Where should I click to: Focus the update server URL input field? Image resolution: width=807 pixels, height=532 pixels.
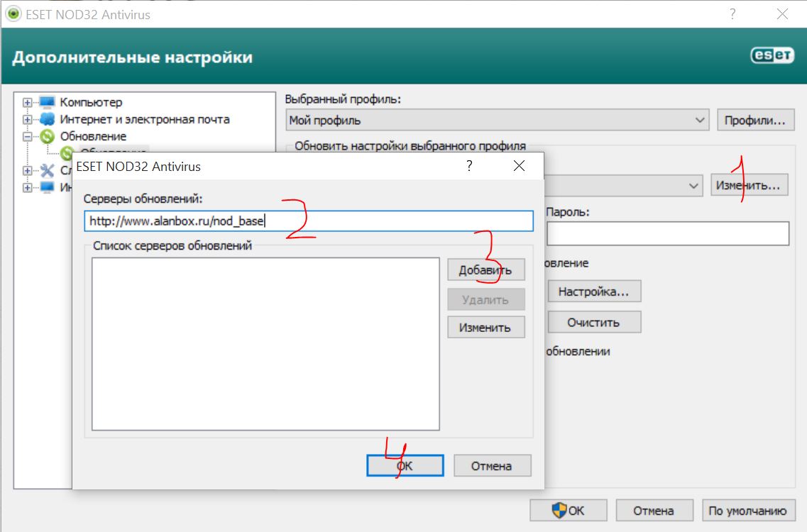(x=308, y=221)
